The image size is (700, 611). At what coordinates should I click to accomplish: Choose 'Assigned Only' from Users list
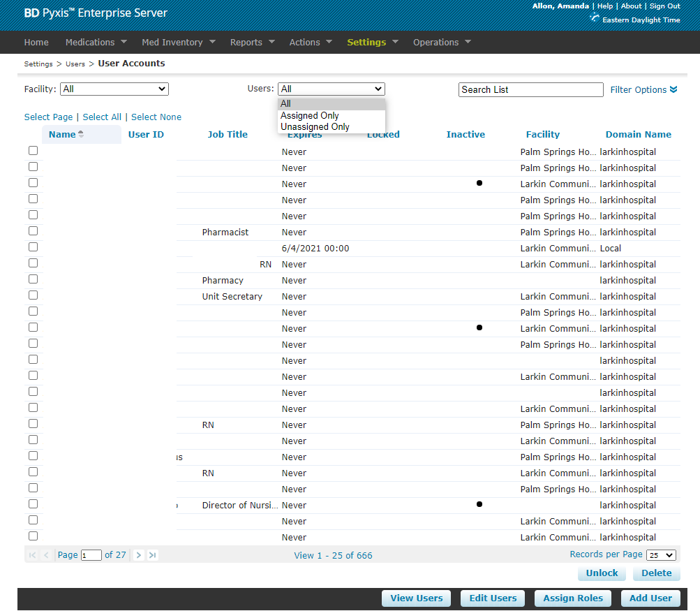pyautogui.click(x=310, y=116)
